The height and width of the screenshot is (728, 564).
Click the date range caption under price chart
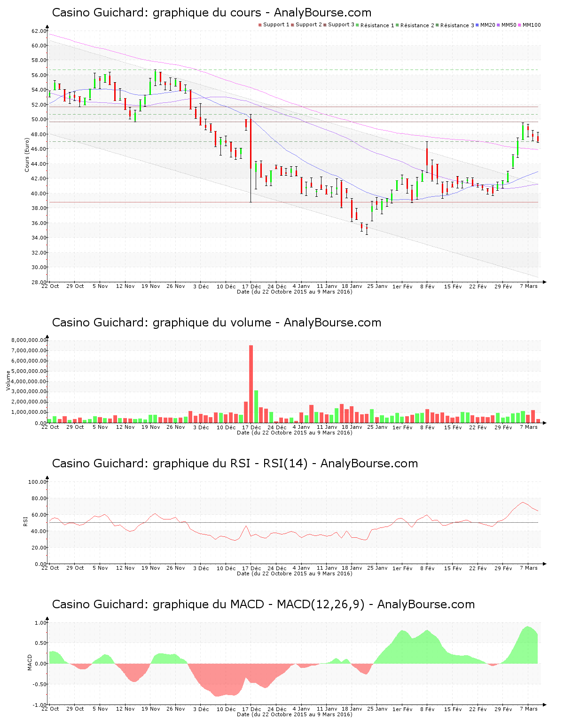(295, 292)
